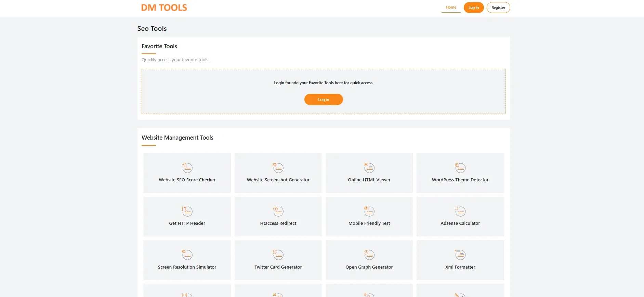Click the Online HTML Viewer icon
644x297 pixels.
369,168
